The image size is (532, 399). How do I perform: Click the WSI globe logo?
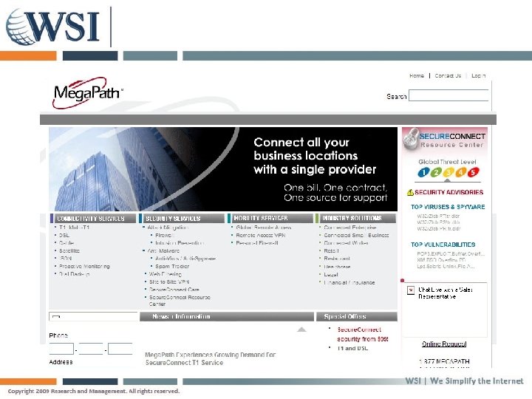tap(52, 27)
